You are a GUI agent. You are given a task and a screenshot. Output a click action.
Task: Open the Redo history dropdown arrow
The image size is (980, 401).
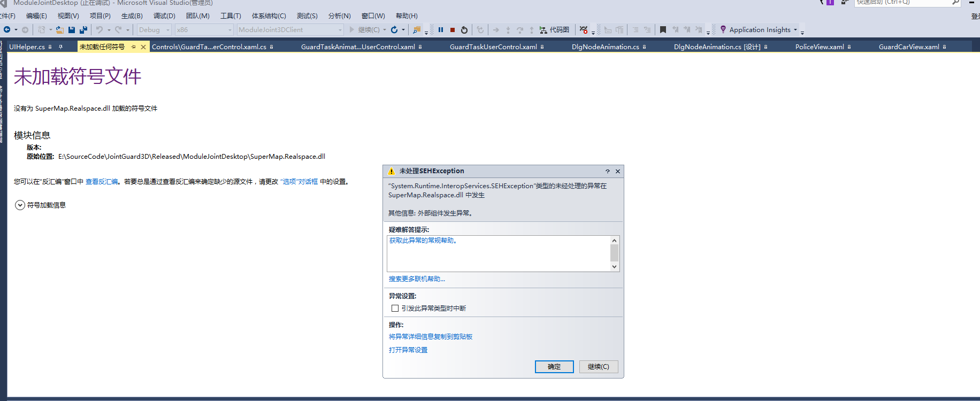click(x=128, y=30)
